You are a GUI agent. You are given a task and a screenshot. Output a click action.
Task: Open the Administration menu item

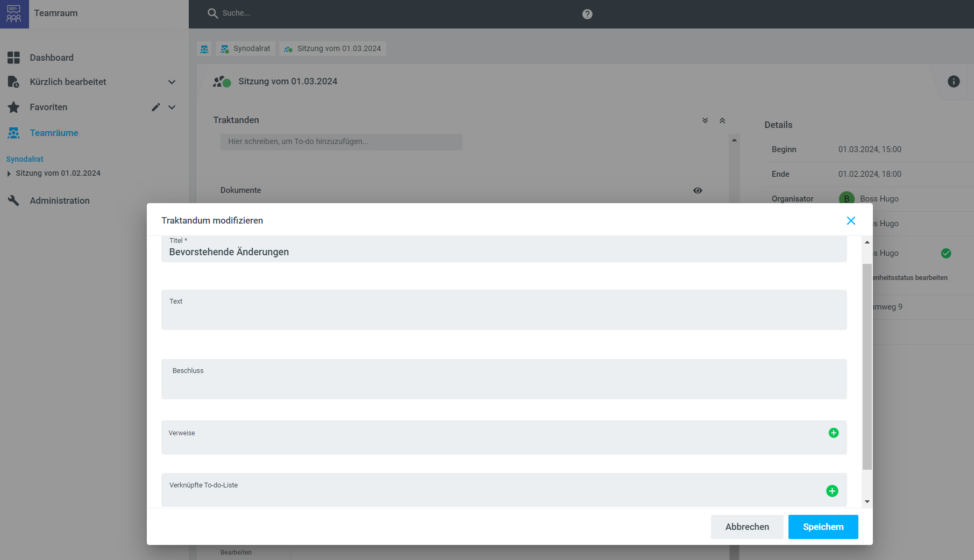pyautogui.click(x=60, y=200)
